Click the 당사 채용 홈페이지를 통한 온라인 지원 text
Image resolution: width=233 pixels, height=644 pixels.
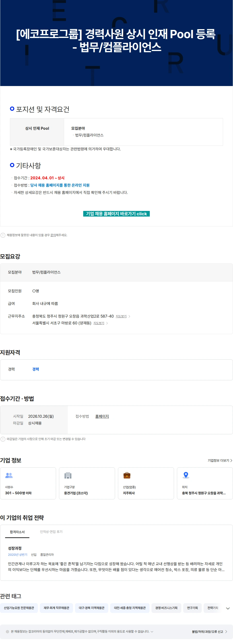60,185
